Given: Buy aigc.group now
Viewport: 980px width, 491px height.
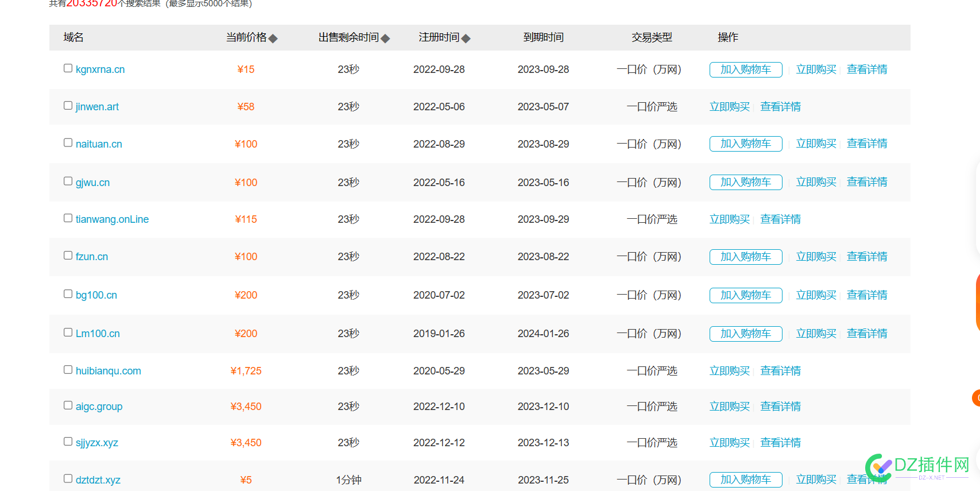Looking at the screenshot, I should (730, 407).
